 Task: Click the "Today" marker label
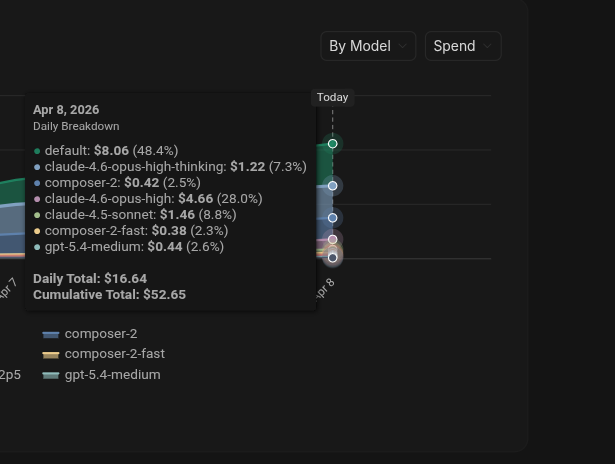pos(332,97)
